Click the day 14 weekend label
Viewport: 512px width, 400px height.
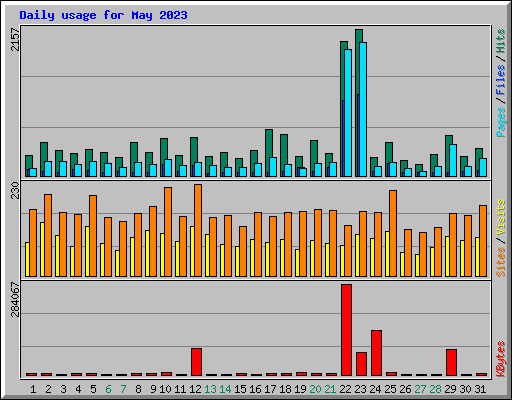tap(225, 389)
